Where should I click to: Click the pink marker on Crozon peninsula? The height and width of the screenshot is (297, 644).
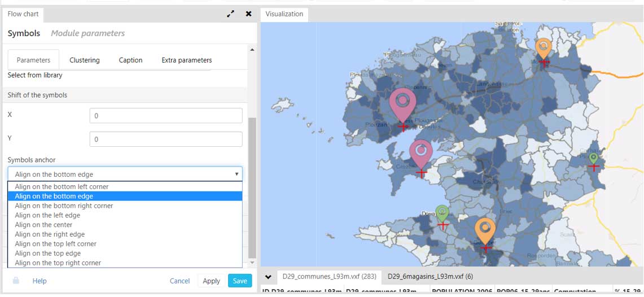click(x=421, y=154)
